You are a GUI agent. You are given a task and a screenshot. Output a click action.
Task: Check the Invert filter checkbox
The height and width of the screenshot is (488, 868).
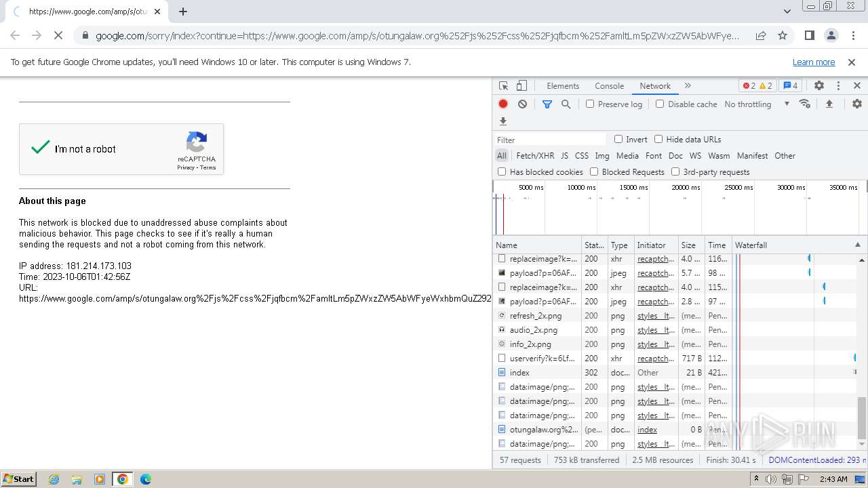(x=618, y=139)
